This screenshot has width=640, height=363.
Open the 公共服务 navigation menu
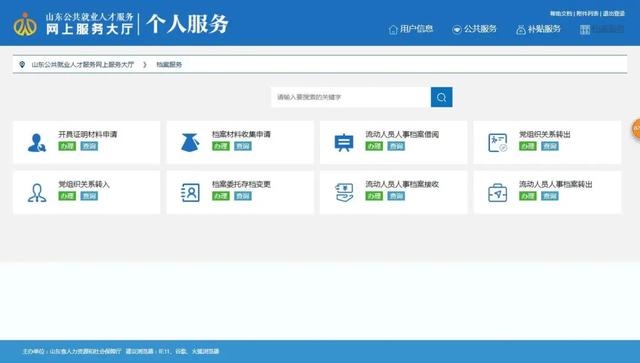coord(474,29)
